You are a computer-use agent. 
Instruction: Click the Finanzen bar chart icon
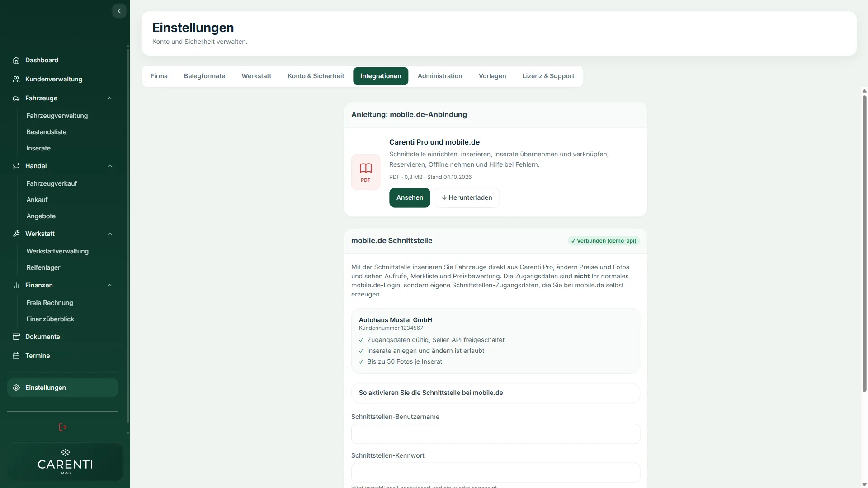point(16,285)
